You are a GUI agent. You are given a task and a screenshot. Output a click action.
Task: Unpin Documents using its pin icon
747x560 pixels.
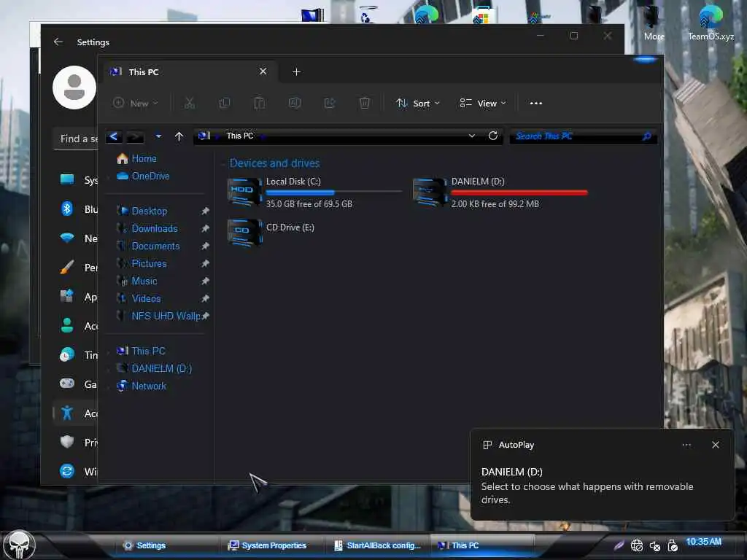click(205, 246)
